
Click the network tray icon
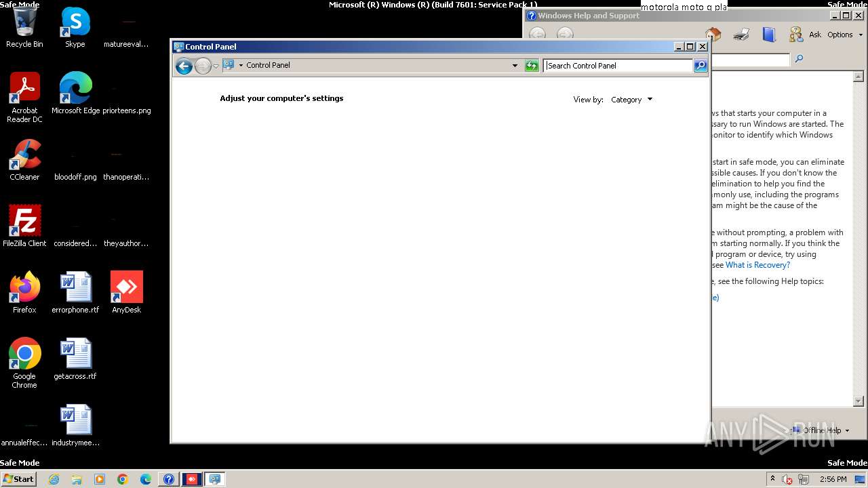[803, 479]
